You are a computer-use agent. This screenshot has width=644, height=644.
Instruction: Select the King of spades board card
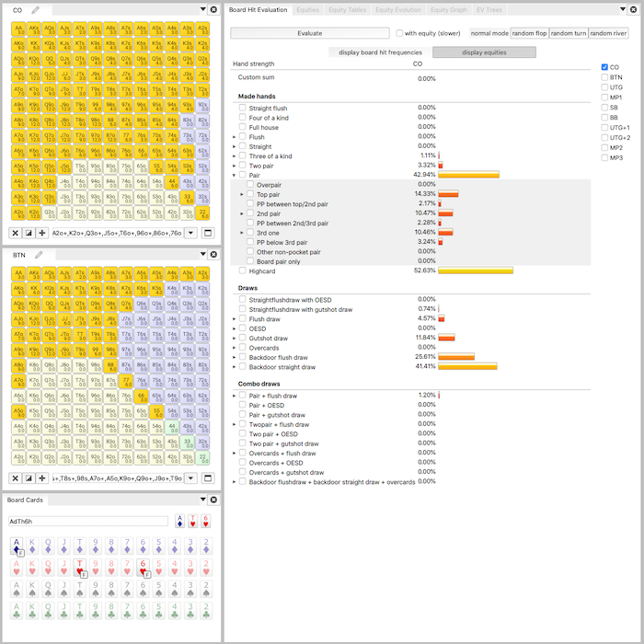34,588
